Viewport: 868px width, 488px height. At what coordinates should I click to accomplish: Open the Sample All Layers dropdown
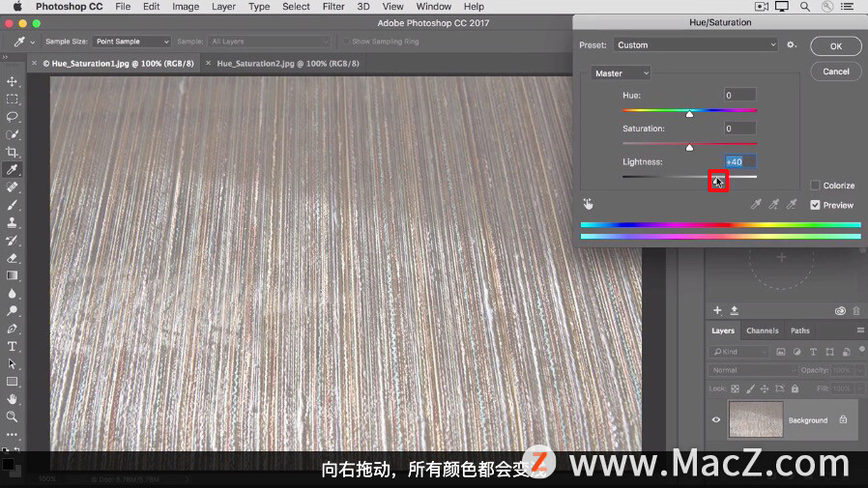coord(269,42)
